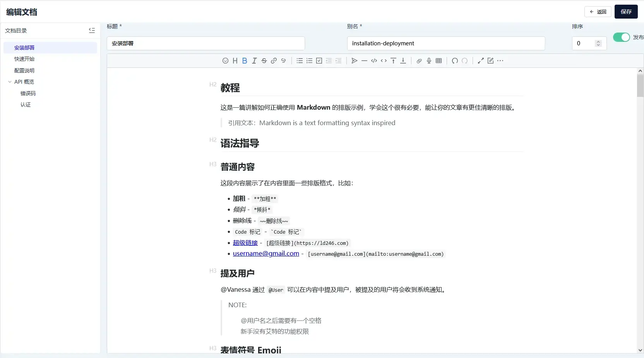Focus the 标题 title input field
Screen dimensions: 644x358
(206, 43)
